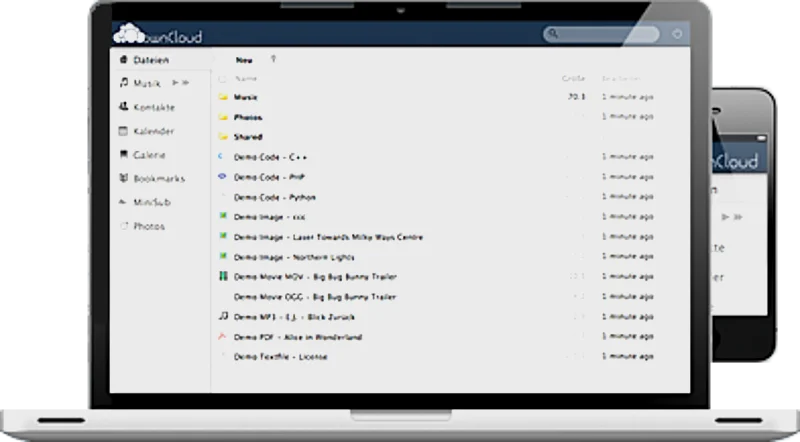This screenshot has width=800, height=442.
Task: Click the Music folder icon
Action: tap(223, 97)
